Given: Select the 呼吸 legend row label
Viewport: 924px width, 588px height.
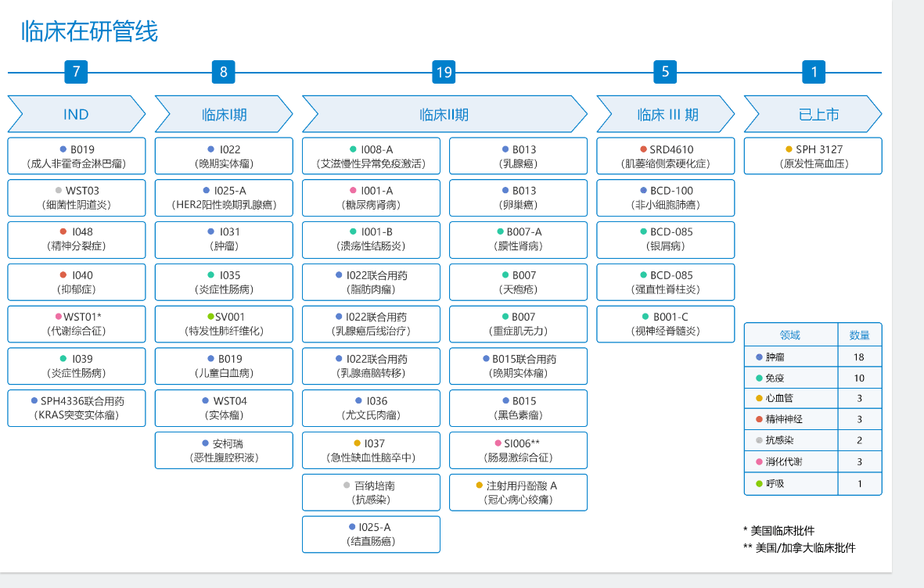Looking at the screenshot, I should (775, 484).
